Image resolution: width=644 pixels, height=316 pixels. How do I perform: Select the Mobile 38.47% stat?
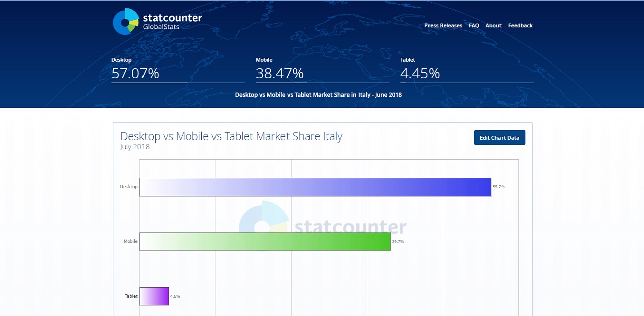322,70
